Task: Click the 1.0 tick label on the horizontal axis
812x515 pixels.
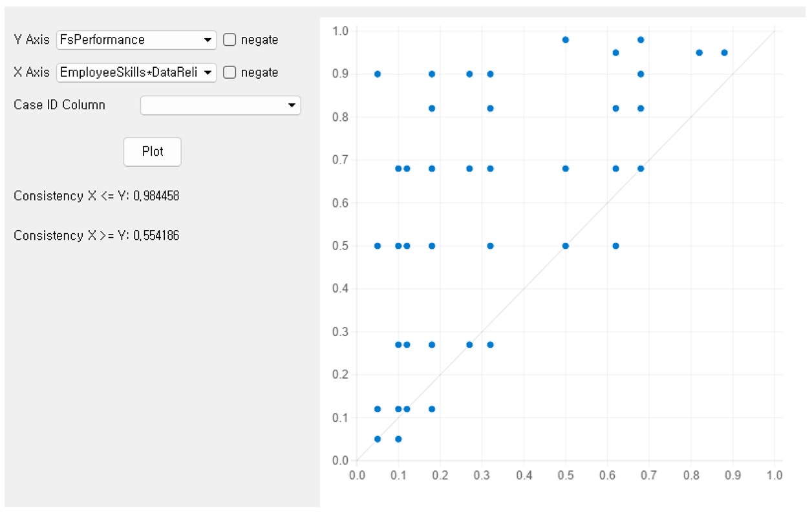Action: 774,476
